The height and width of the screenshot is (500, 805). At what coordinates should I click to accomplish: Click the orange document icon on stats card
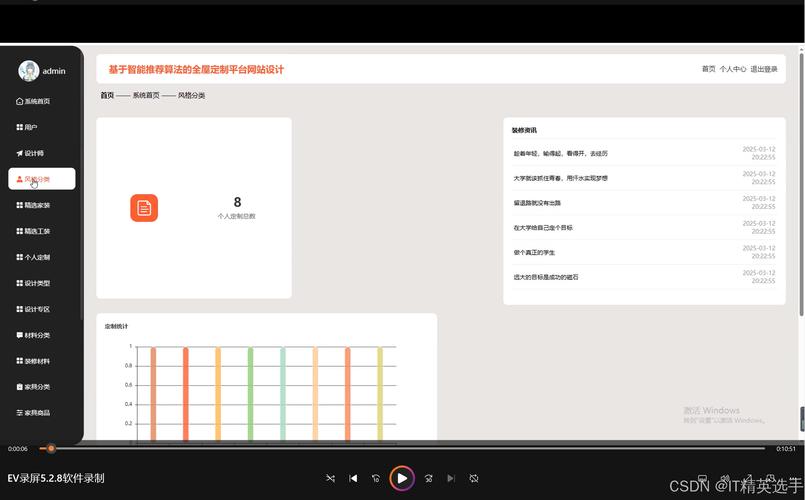[144, 208]
